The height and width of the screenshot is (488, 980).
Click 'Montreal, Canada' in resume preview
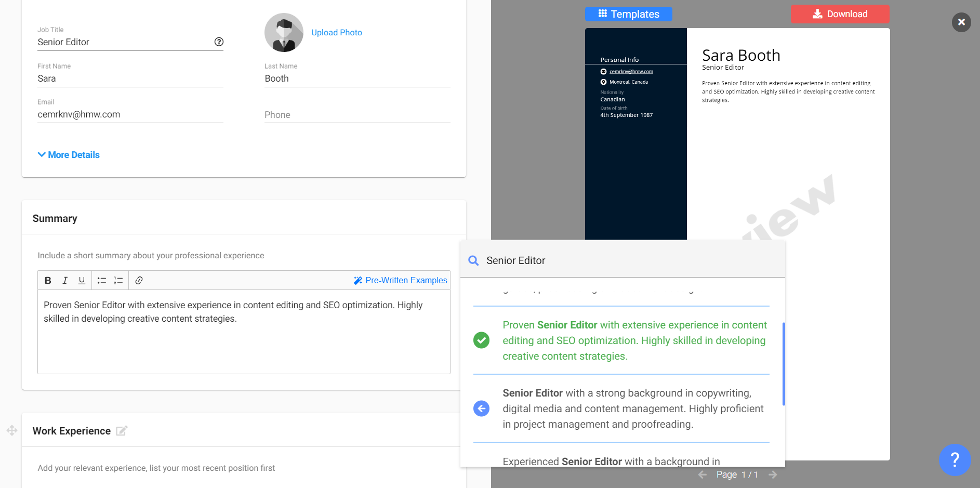tap(629, 82)
